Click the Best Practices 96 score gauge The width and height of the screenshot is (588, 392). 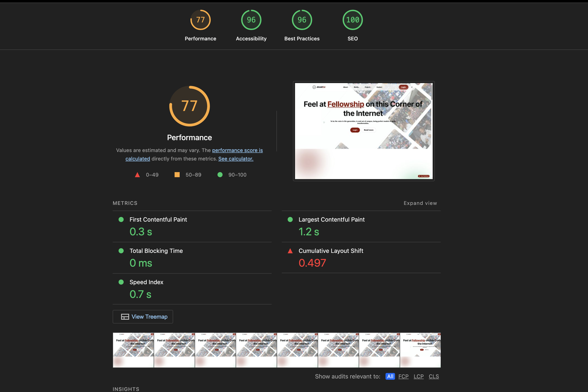[x=302, y=20]
